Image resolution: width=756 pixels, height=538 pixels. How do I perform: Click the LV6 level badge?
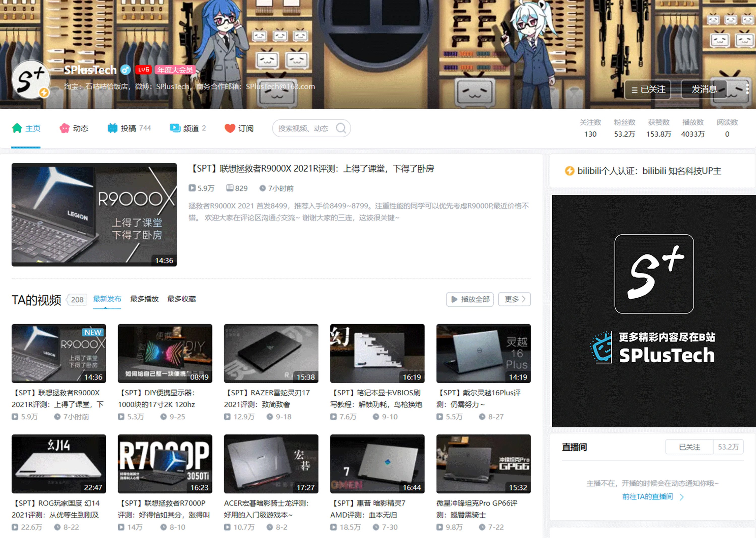click(x=143, y=70)
